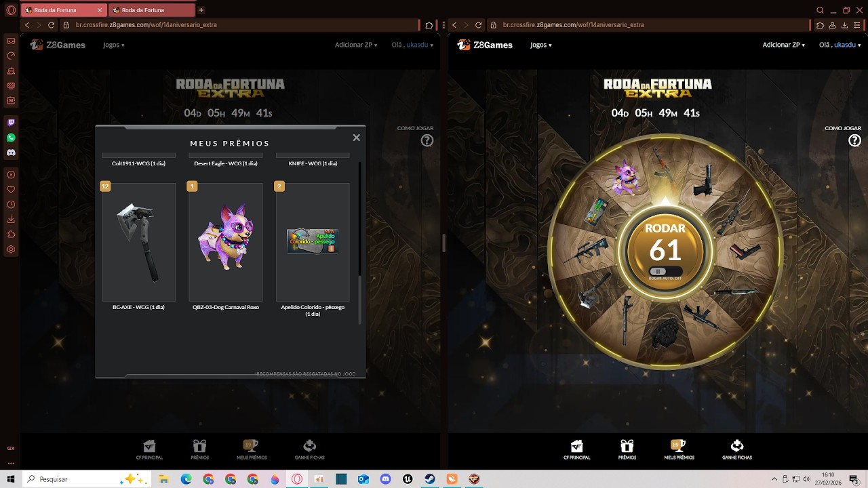Expand the Jogos dropdown in the right pane

[x=540, y=45]
